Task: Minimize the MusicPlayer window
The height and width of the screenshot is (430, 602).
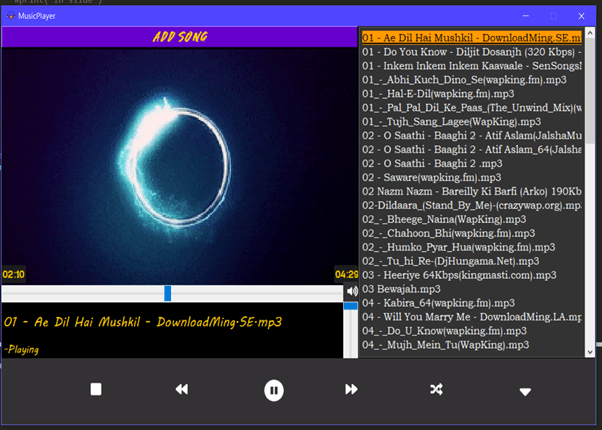Action: point(526,16)
